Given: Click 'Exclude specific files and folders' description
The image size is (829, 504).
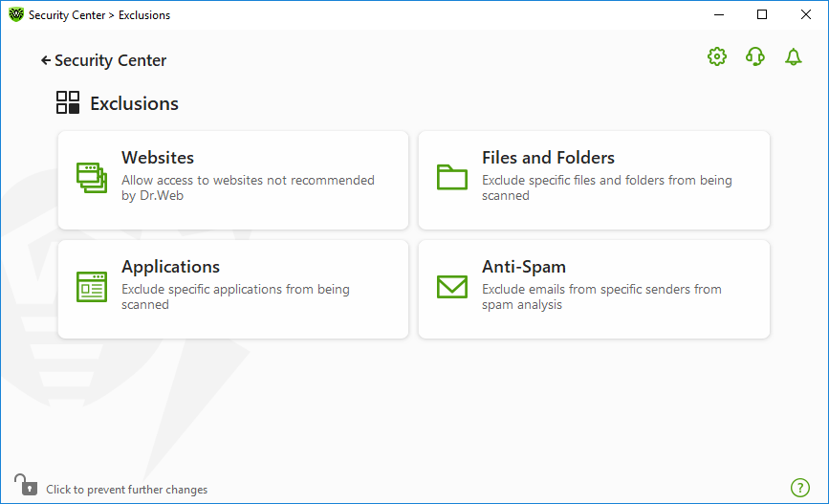Looking at the screenshot, I should coord(607,187).
